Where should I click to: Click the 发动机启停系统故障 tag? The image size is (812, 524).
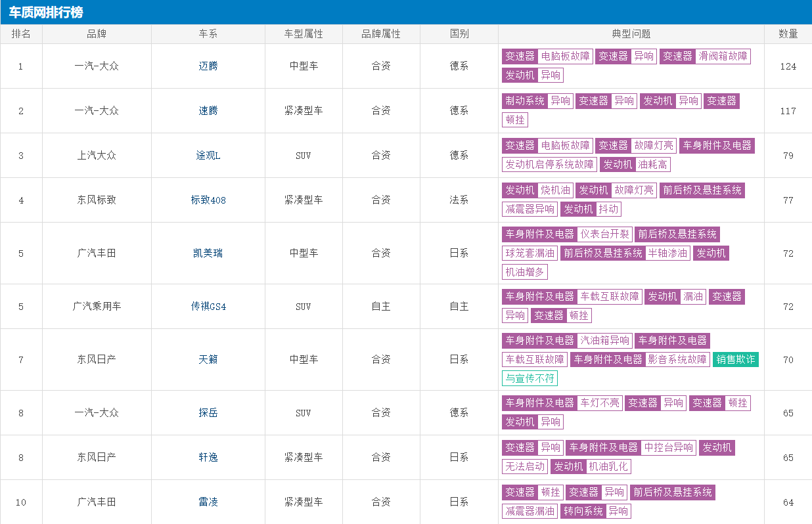click(x=549, y=165)
